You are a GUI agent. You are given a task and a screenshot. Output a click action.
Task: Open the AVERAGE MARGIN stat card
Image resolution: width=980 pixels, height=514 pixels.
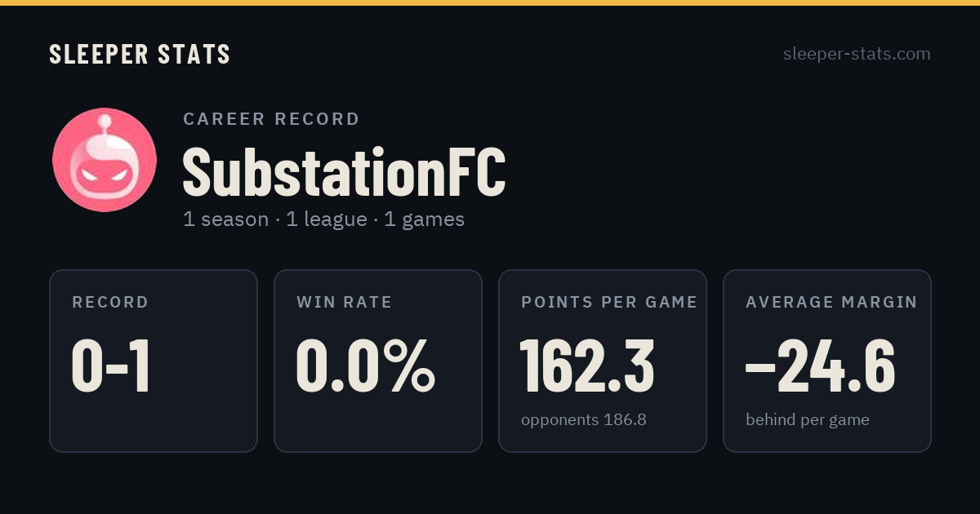827,361
